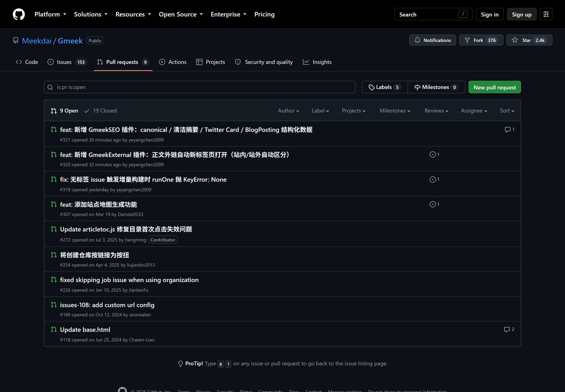Open the Assignee filter dropdown
Image resolution: width=565 pixels, height=392 pixels.
[474, 111]
